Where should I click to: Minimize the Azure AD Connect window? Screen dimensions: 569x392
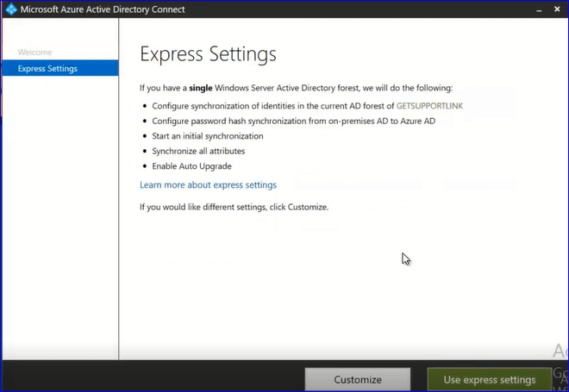pos(539,9)
